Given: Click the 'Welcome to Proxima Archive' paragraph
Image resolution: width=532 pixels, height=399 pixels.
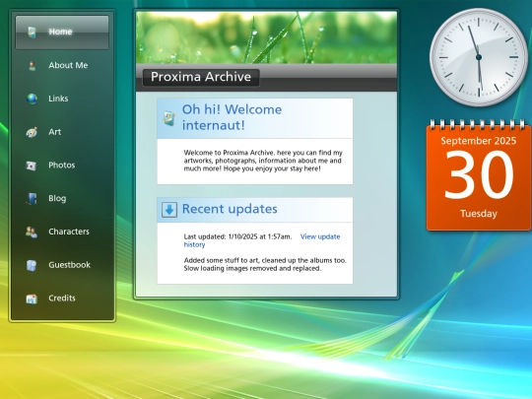Looking at the screenshot, I should [263, 161].
